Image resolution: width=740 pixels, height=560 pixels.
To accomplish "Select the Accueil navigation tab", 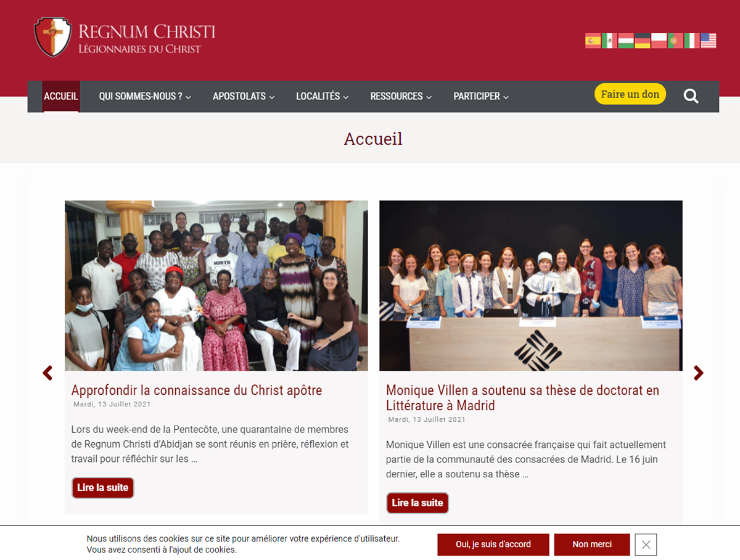I will pyautogui.click(x=61, y=97).
